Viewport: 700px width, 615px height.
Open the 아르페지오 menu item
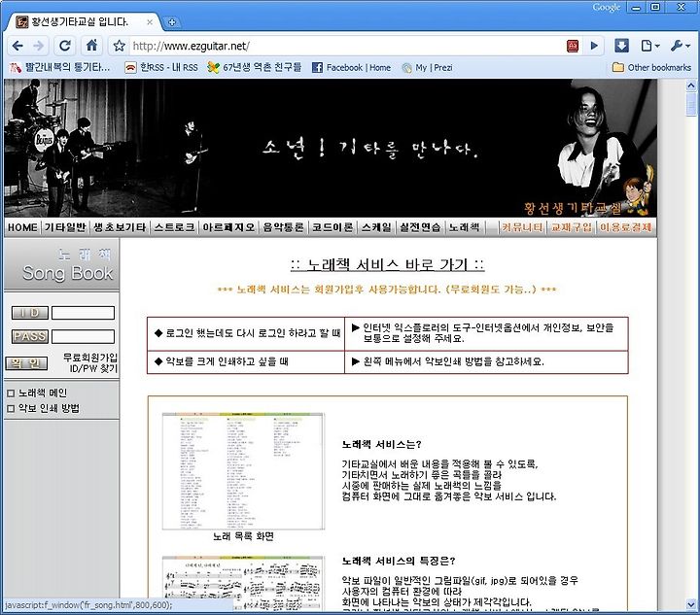point(228,227)
